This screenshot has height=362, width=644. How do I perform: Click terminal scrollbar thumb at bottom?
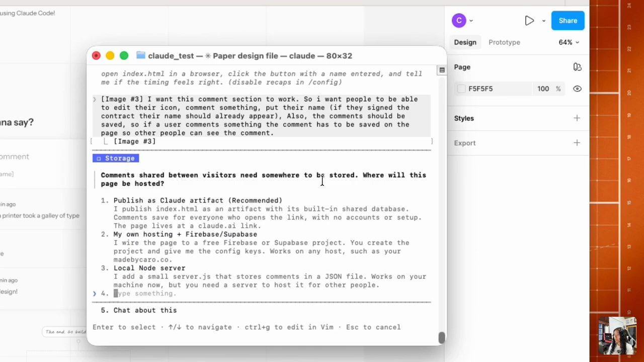[x=442, y=337]
